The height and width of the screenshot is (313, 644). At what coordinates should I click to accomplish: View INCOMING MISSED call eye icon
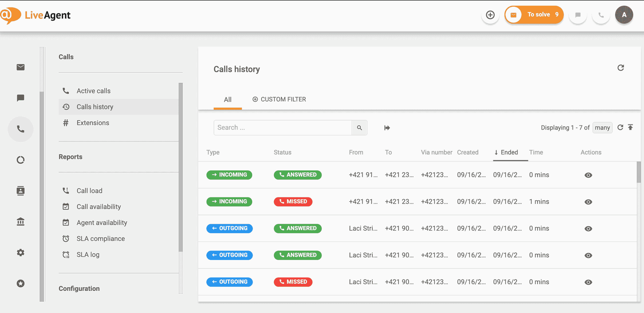pos(588,202)
